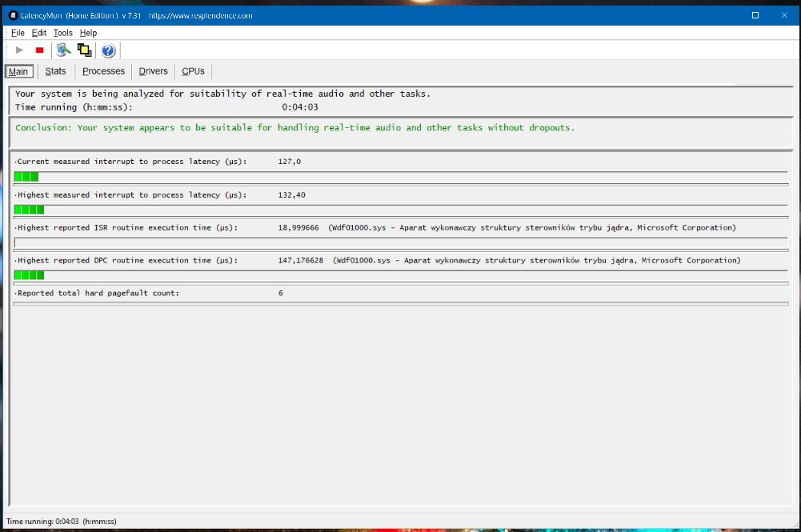The height and width of the screenshot is (532, 801).
Task: Switch to the Processes tab
Action: click(x=104, y=71)
